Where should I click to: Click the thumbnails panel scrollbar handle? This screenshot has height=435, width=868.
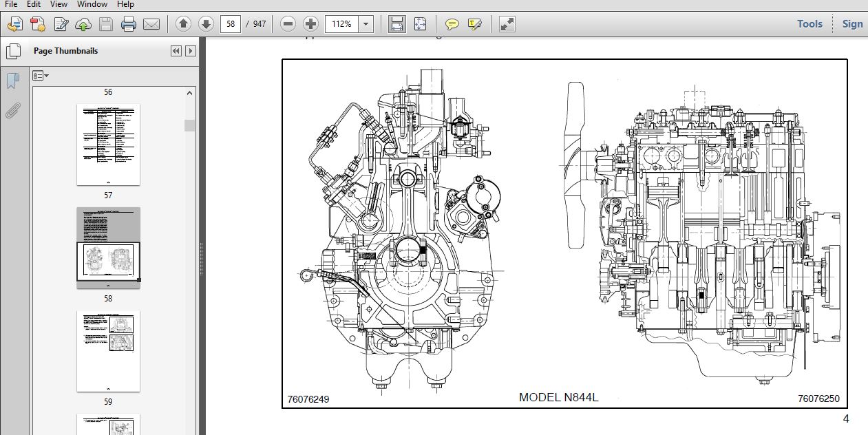tap(189, 125)
